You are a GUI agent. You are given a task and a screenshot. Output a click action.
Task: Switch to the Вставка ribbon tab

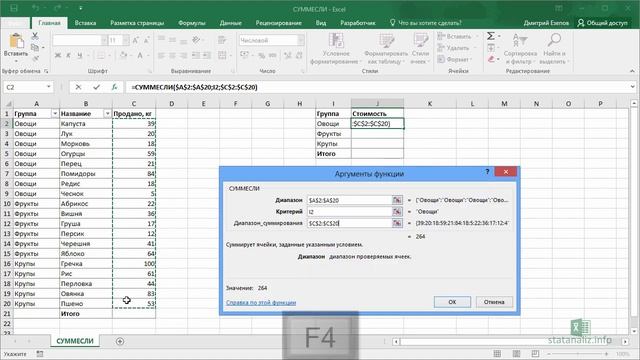pyautogui.click(x=85, y=23)
